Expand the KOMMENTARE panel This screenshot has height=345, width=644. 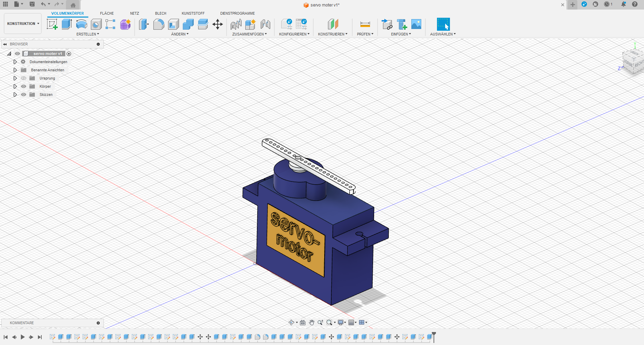[98, 323]
